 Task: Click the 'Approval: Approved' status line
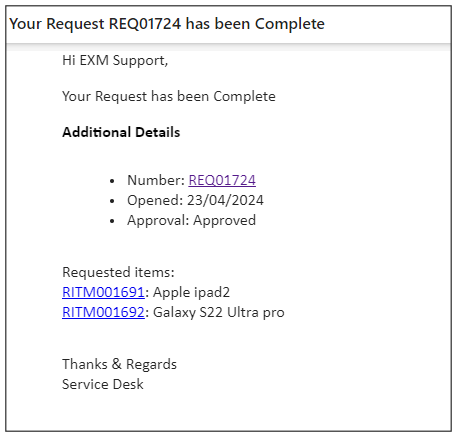pos(192,221)
